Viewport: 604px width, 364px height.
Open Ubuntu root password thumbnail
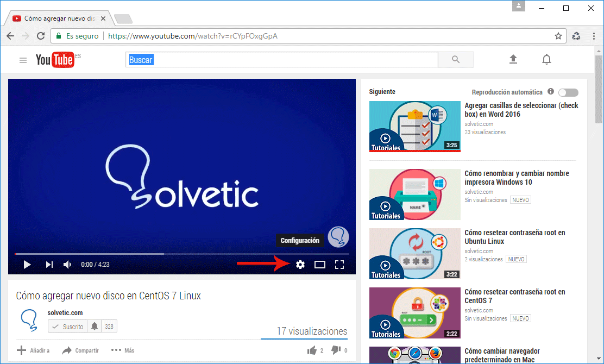[x=415, y=254]
